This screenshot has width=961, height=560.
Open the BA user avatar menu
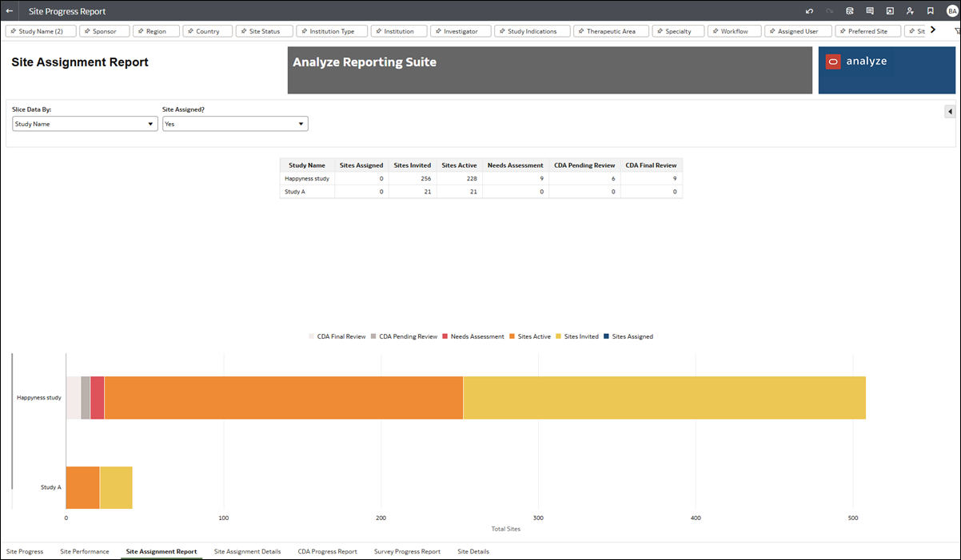951,11
